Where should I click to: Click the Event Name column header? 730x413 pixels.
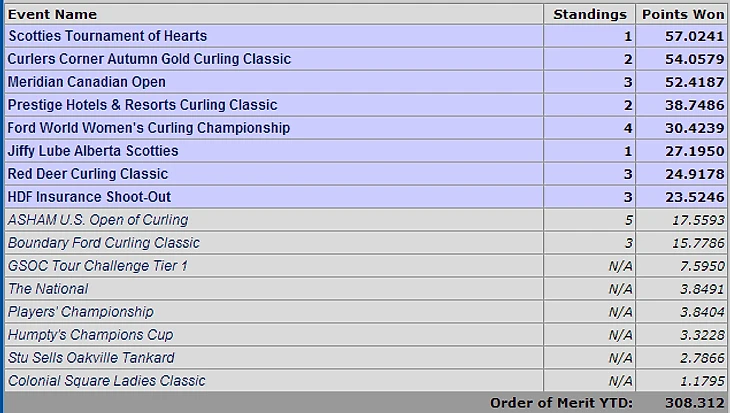coord(52,14)
